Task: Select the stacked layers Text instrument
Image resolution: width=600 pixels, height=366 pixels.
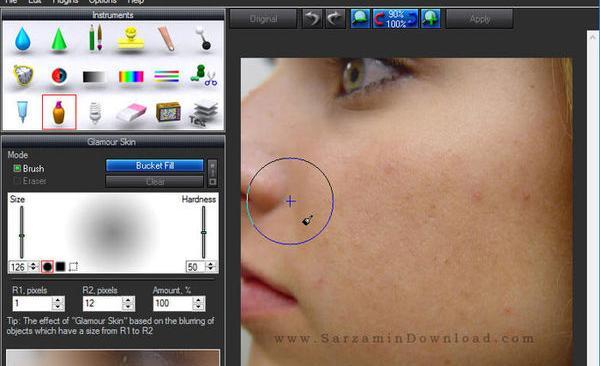Action: point(204,113)
